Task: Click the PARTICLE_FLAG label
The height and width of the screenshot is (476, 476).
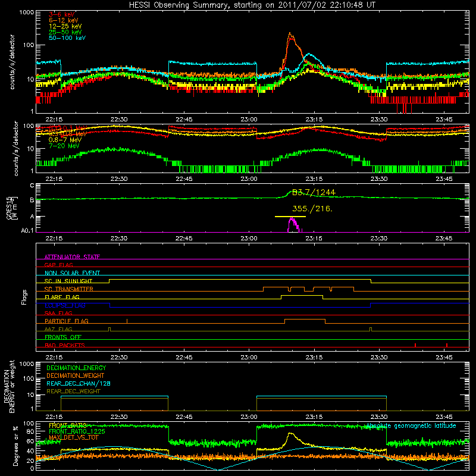Action: (67, 321)
